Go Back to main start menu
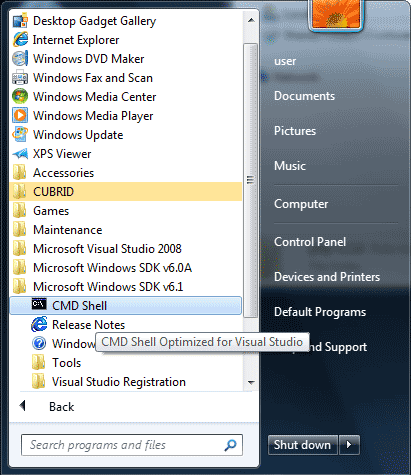The image size is (411, 475). [61, 407]
